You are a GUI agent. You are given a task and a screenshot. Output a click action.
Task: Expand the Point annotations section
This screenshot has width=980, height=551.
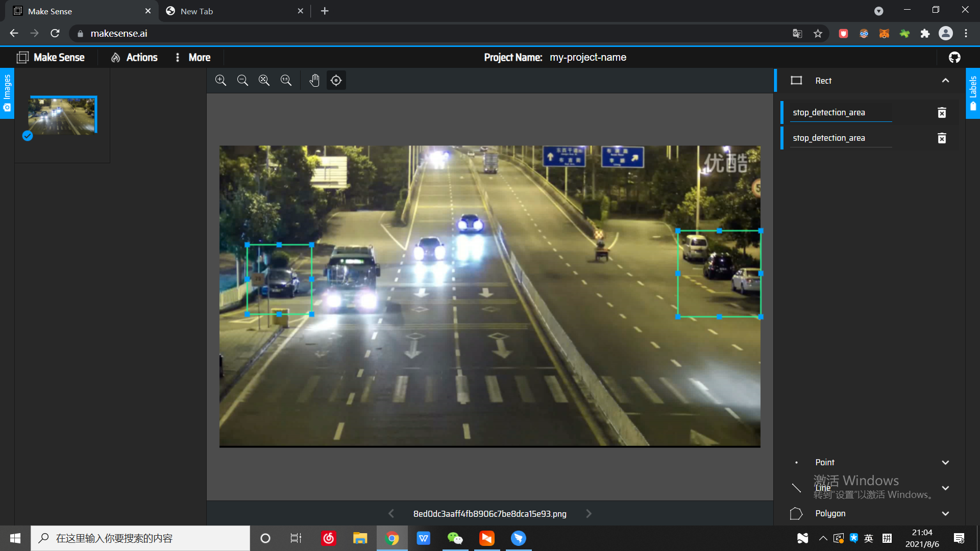pyautogui.click(x=945, y=462)
